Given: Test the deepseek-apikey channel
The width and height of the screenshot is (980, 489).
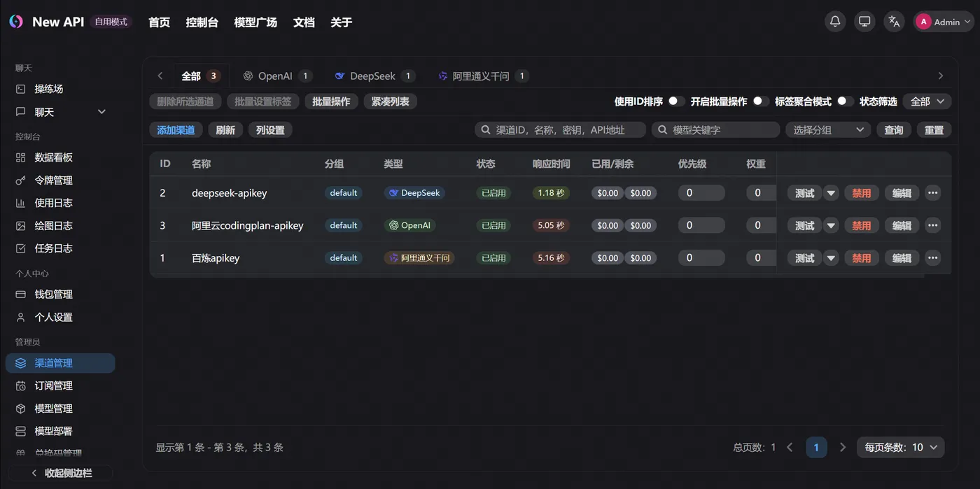Looking at the screenshot, I should pos(805,193).
